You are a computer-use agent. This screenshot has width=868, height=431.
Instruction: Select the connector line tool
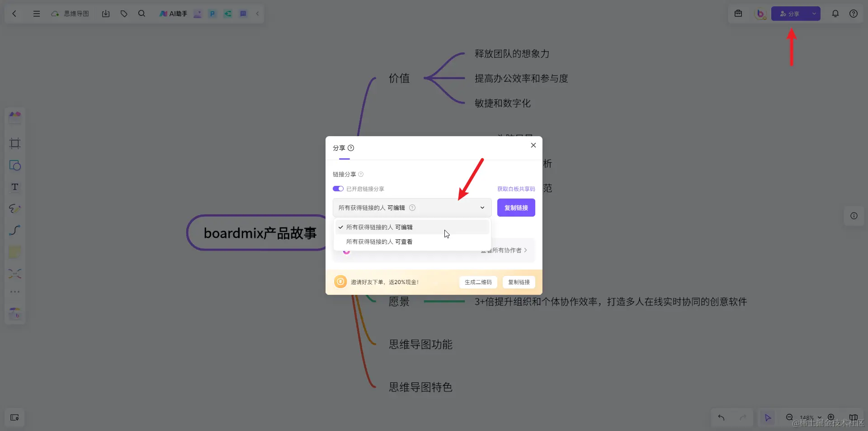(x=15, y=230)
